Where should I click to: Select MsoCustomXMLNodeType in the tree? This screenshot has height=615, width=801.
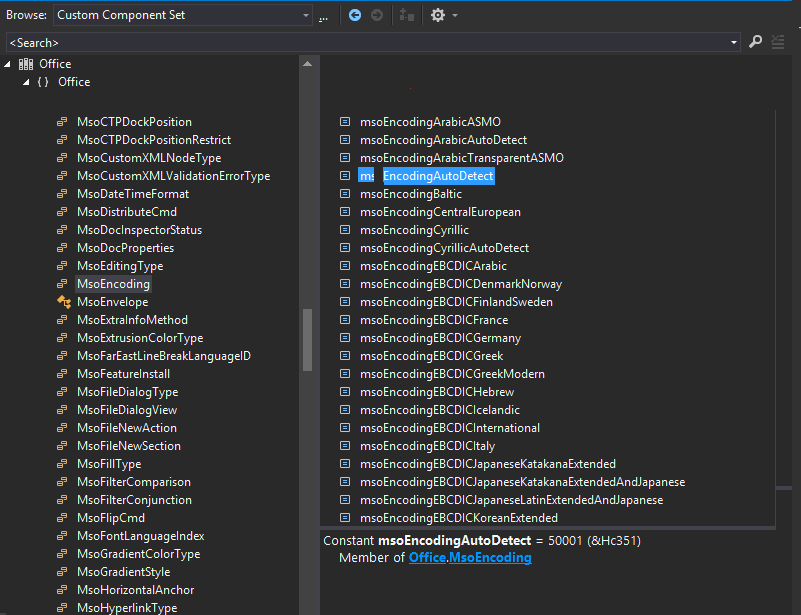tap(149, 158)
